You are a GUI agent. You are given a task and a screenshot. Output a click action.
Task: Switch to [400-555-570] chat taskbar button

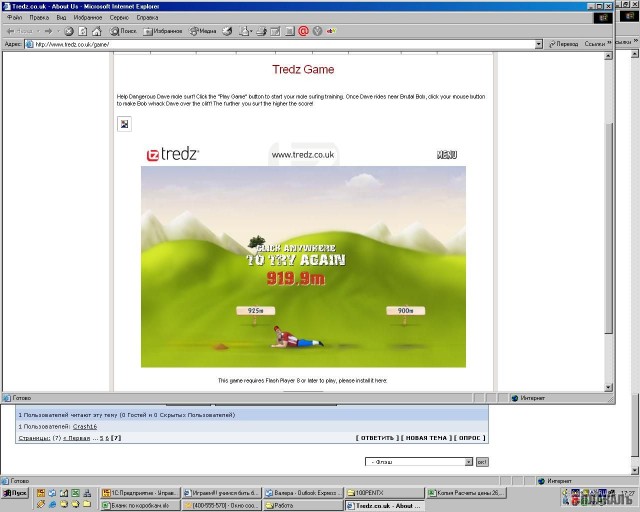click(222, 505)
